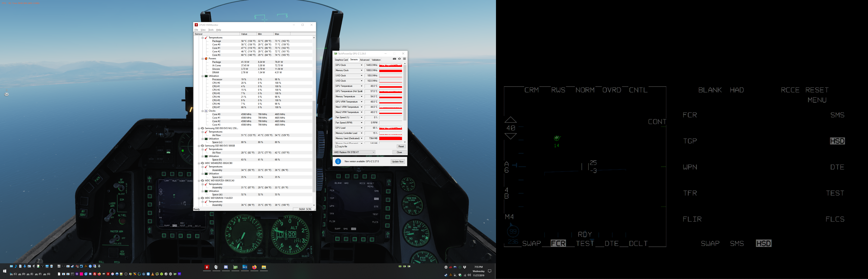Open the Help menu in HWMonitor
868x279 pixels.
pyautogui.click(x=219, y=30)
